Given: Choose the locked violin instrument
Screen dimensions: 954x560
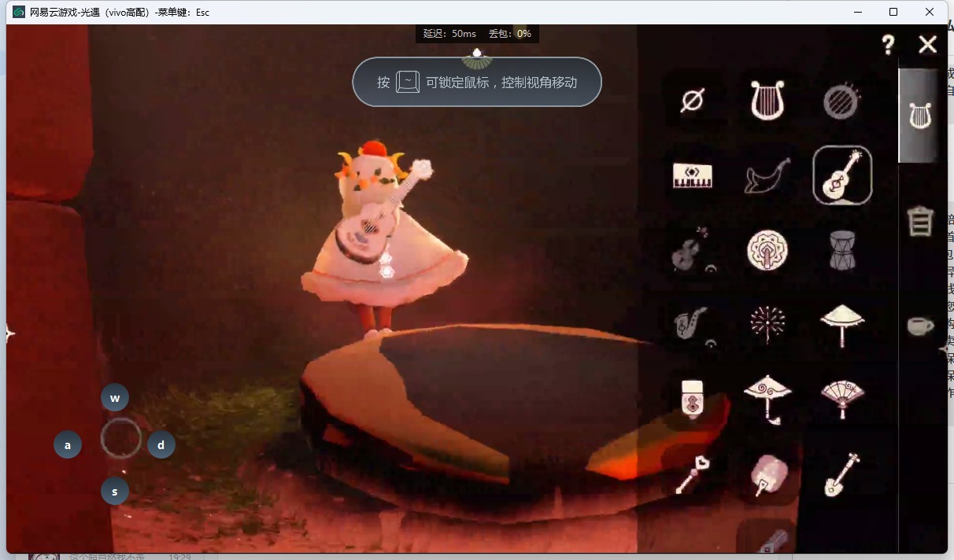Looking at the screenshot, I should coord(693,250).
